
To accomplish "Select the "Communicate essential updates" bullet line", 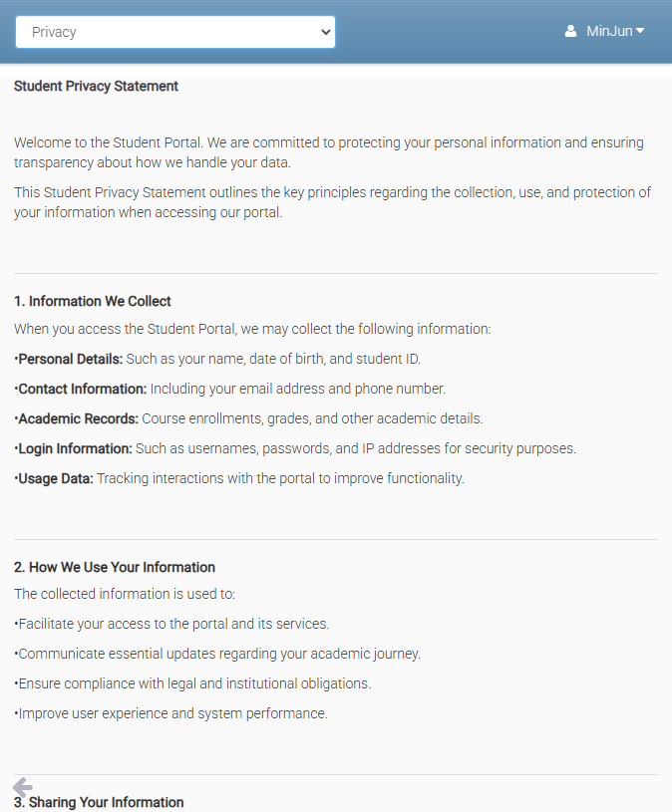I will pyautogui.click(x=219, y=654).
